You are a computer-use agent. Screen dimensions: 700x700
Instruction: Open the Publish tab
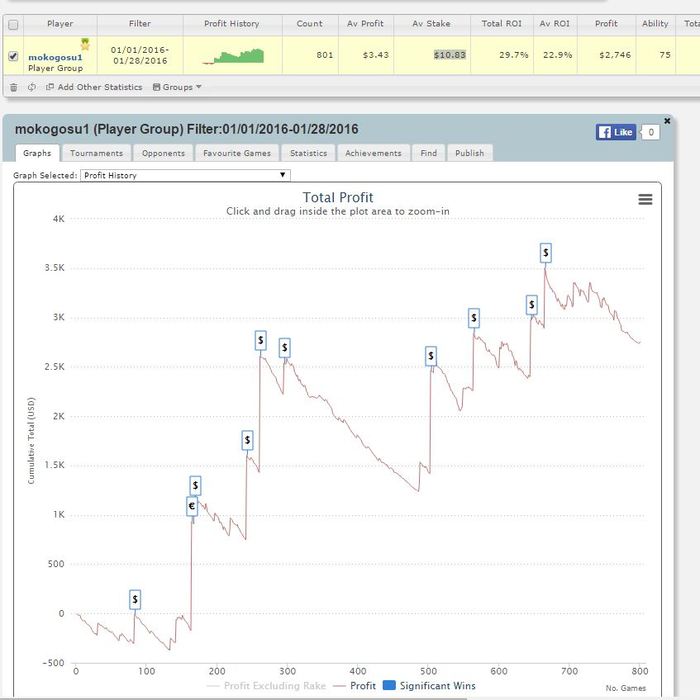pos(470,153)
